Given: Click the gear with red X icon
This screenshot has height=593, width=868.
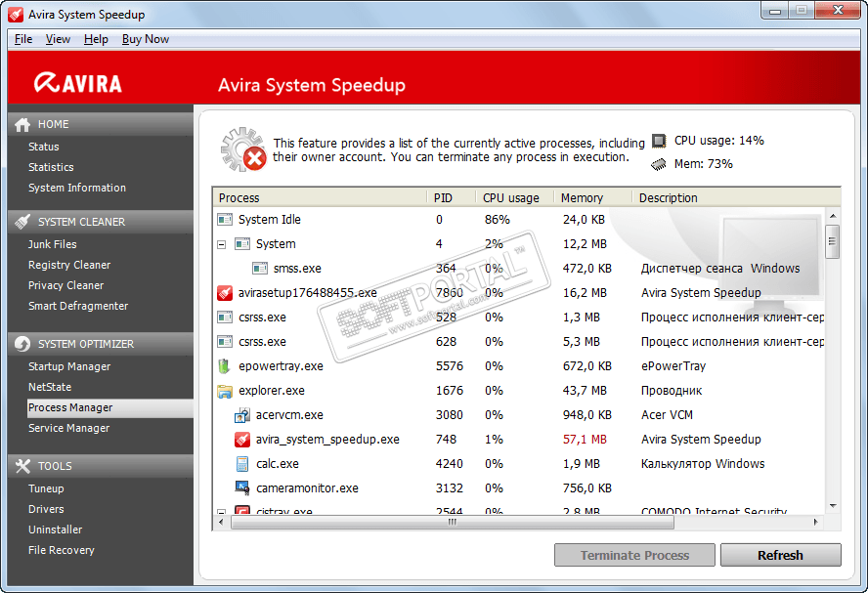Looking at the screenshot, I should pyautogui.click(x=243, y=149).
